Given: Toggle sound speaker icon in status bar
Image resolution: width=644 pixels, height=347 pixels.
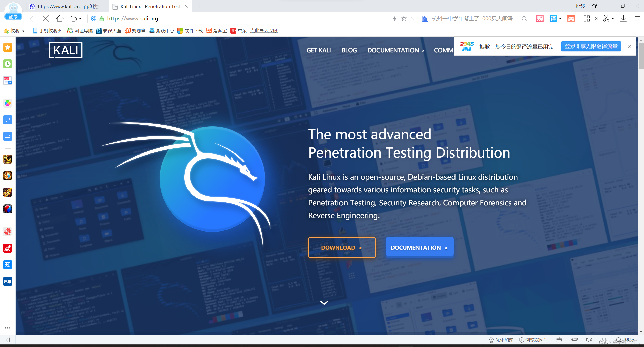Looking at the screenshot, I should pyautogui.click(x=589, y=340).
